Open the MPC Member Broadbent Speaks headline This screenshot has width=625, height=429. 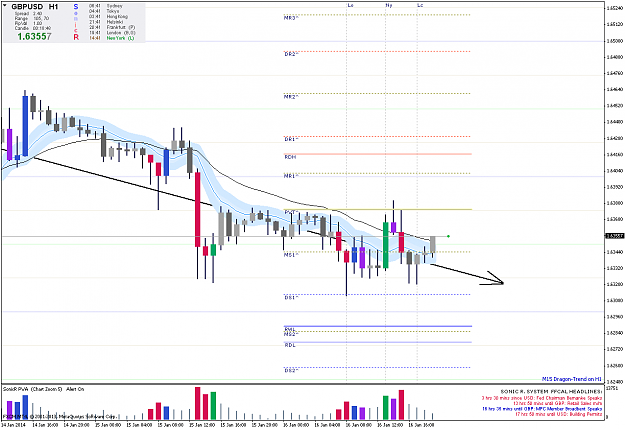[542, 409]
